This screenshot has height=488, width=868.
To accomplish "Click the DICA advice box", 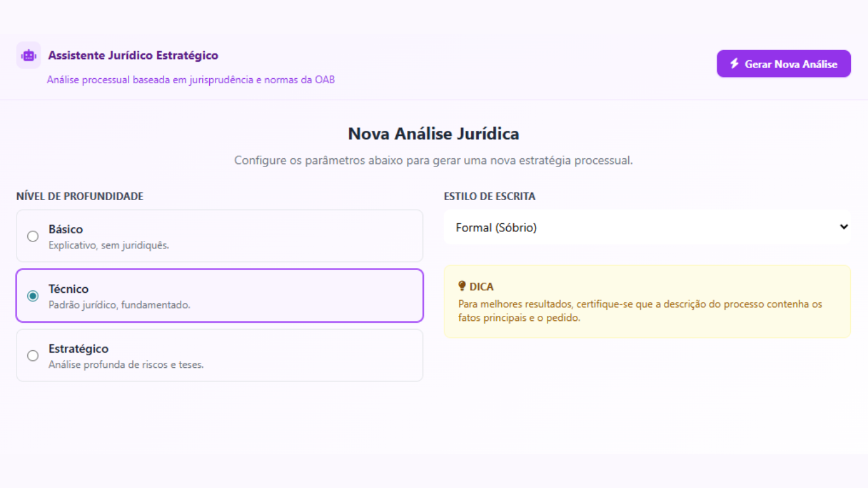I will (647, 302).
